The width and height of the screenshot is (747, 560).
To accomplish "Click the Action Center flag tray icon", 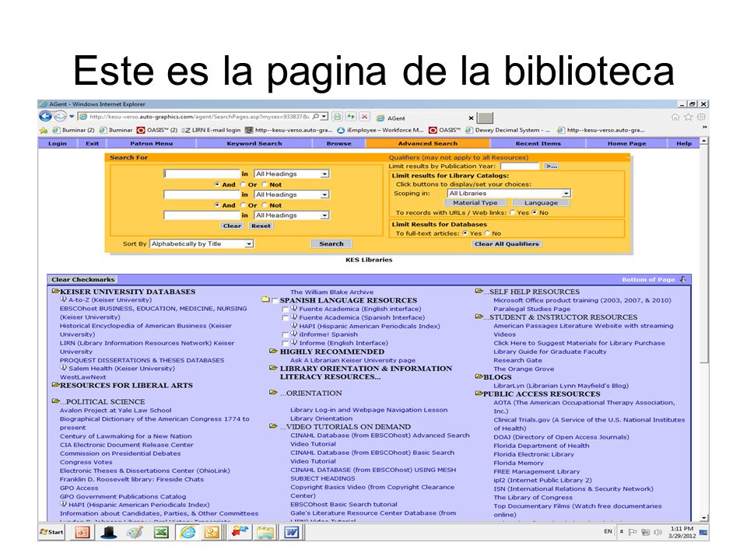I will [633, 532].
